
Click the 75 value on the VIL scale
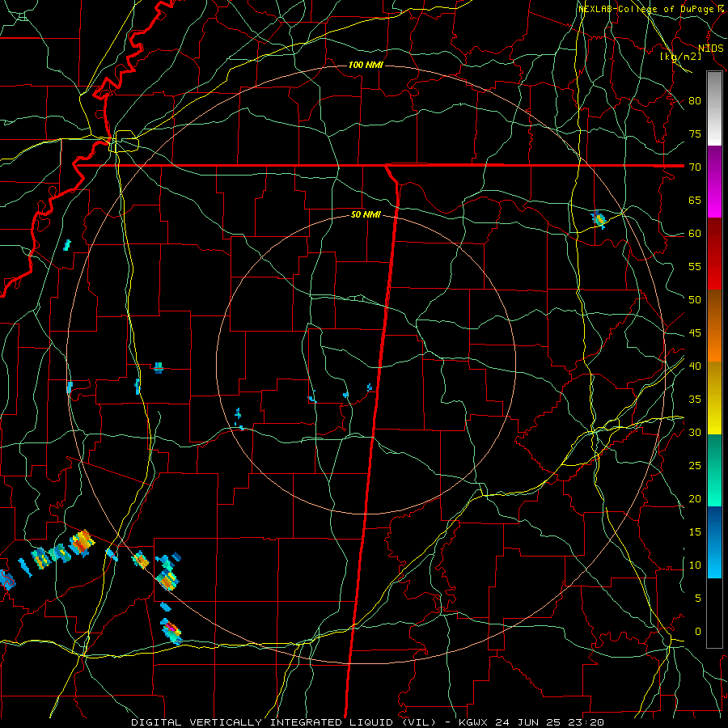[695, 133]
